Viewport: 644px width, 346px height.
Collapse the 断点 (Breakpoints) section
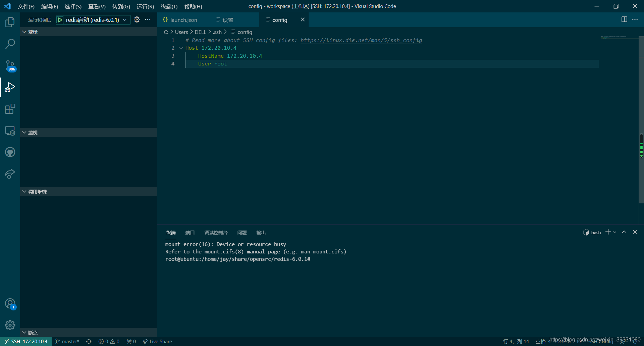tap(89, 332)
